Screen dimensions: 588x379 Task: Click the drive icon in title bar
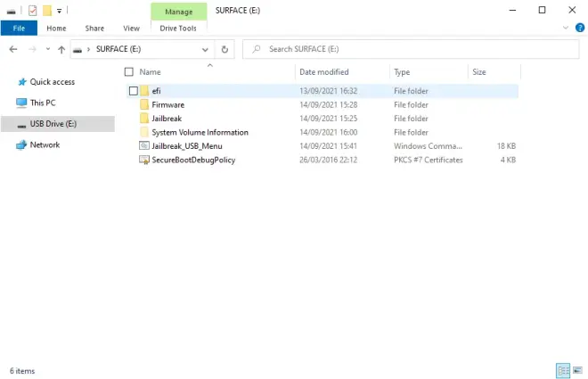(12, 12)
